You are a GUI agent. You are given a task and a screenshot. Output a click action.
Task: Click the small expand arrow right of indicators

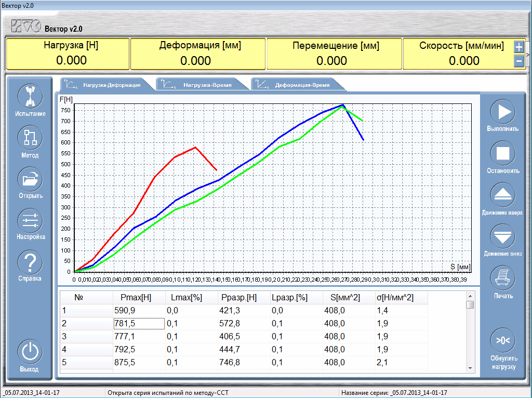click(x=528, y=54)
